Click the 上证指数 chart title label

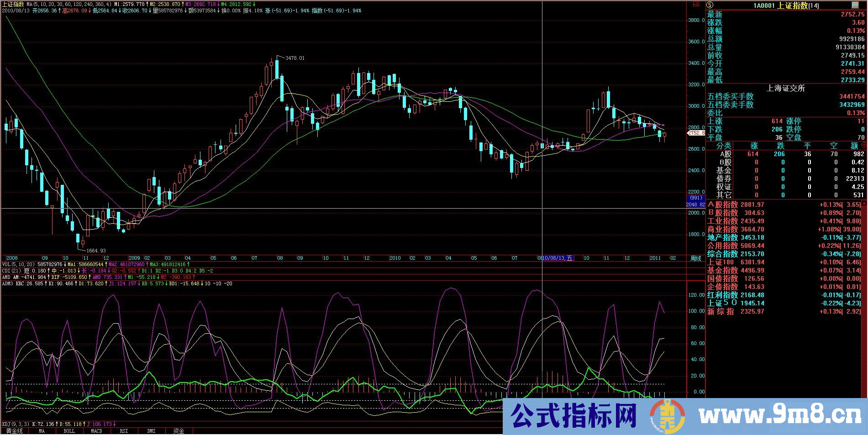(12, 4)
